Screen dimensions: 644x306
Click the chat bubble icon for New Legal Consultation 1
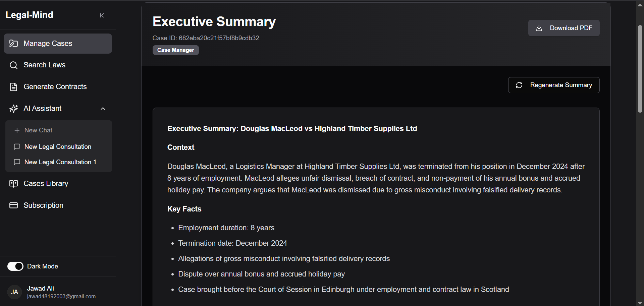coord(17,162)
